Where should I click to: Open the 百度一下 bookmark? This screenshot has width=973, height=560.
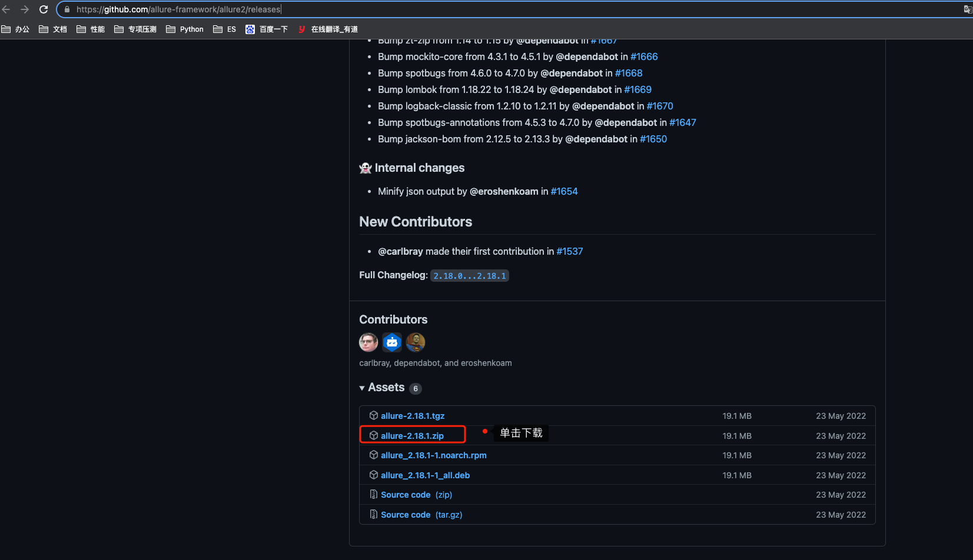pyautogui.click(x=267, y=29)
